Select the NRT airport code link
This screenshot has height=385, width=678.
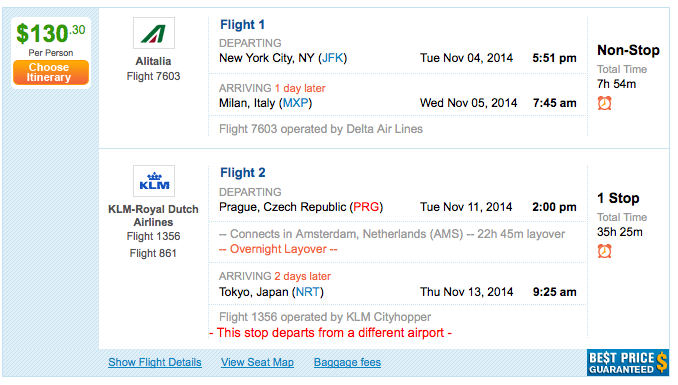[x=308, y=292]
